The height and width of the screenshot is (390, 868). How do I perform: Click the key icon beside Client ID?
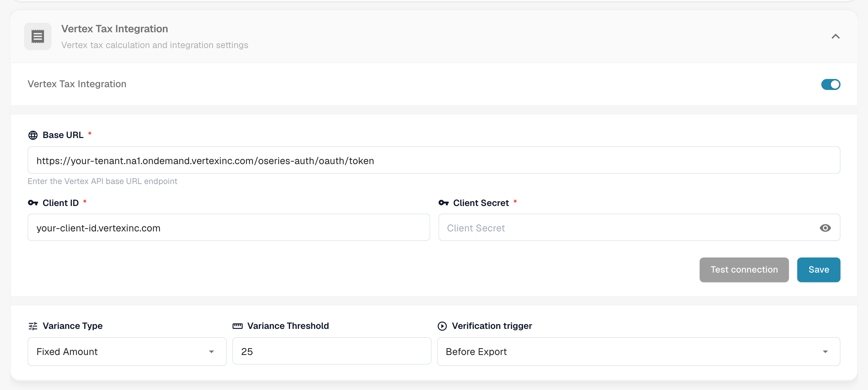(x=33, y=203)
